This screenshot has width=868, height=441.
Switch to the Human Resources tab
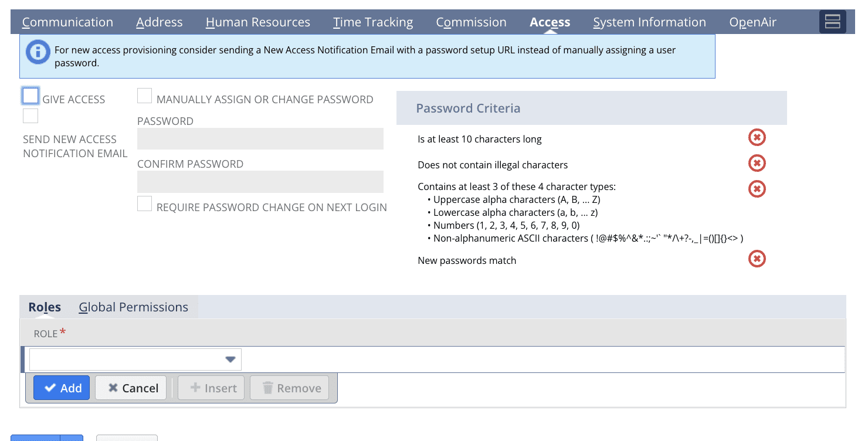point(257,22)
